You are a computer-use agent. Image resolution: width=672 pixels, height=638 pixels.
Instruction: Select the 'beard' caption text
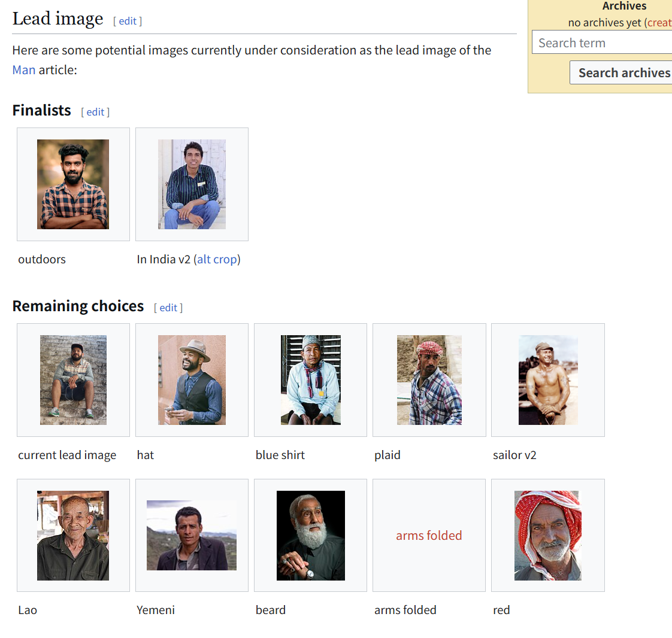point(271,610)
